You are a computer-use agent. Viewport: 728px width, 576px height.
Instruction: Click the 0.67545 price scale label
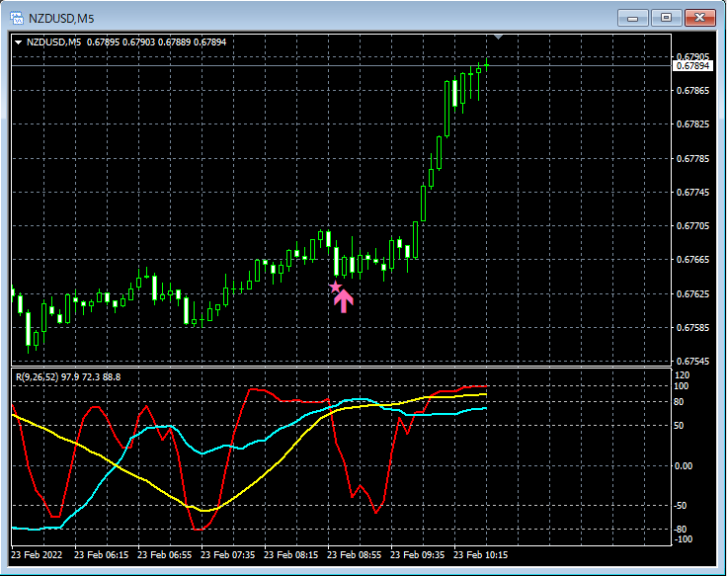[692, 362]
